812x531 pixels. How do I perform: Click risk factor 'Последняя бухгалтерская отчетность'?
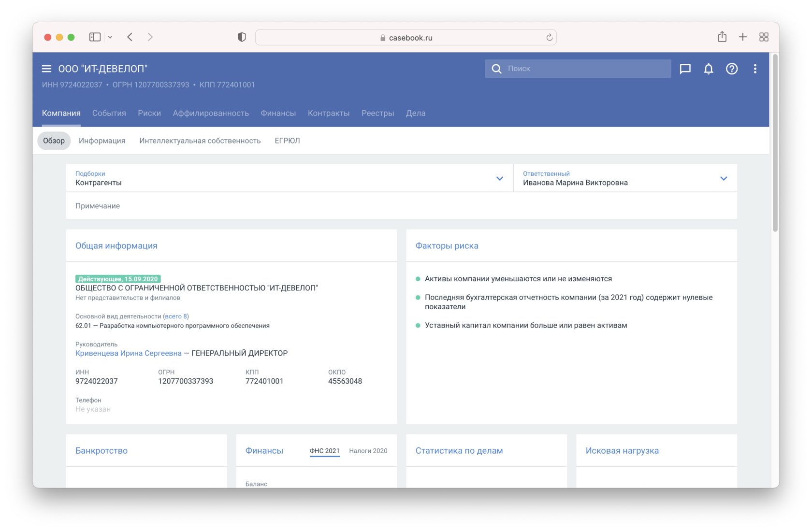[x=569, y=302]
